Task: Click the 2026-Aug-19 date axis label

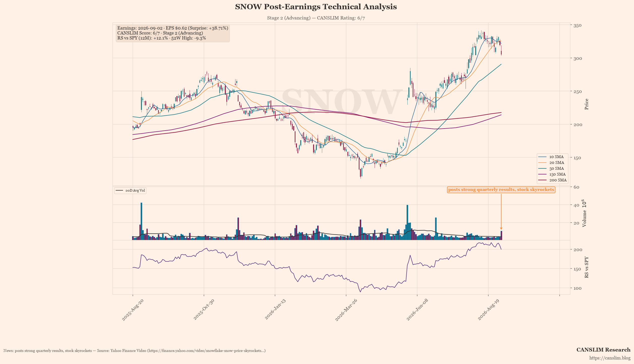Action: point(488,310)
